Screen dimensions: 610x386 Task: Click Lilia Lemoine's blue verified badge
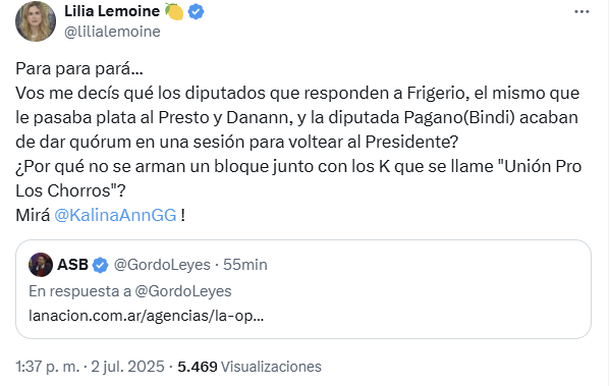click(x=196, y=12)
